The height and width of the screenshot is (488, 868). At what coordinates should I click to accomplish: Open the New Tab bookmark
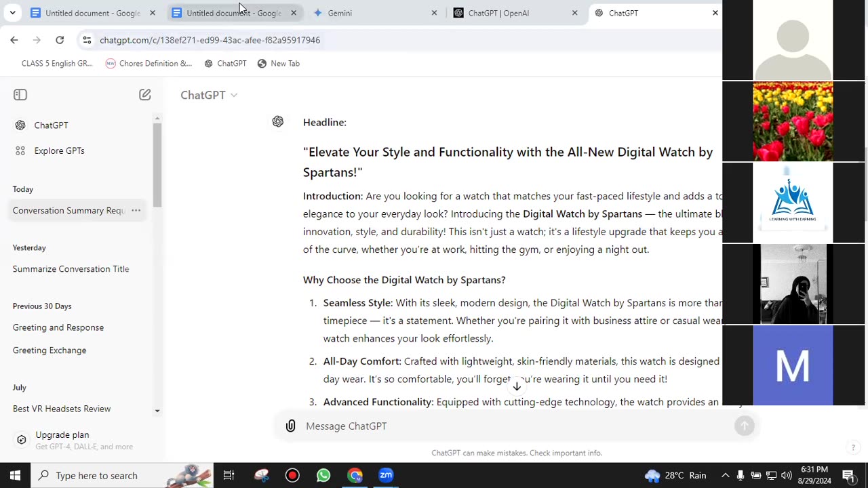coord(278,63)
